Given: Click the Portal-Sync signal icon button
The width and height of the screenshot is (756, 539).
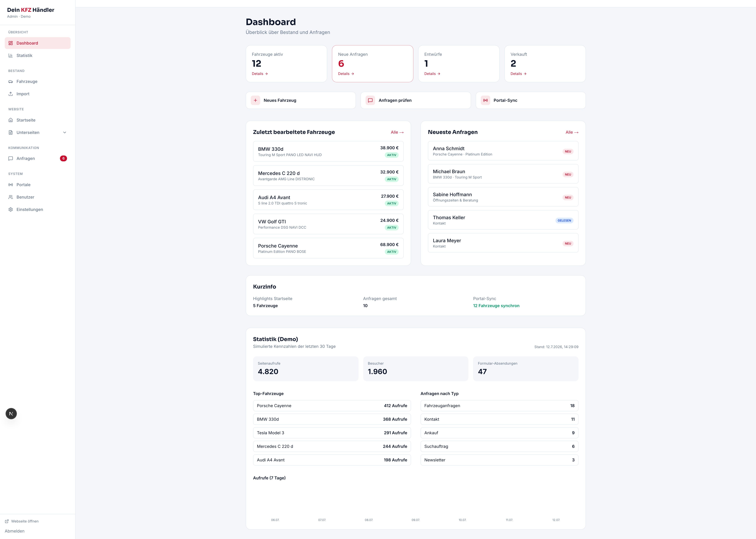Looking at the screenshot, I should tap(486, 100).
